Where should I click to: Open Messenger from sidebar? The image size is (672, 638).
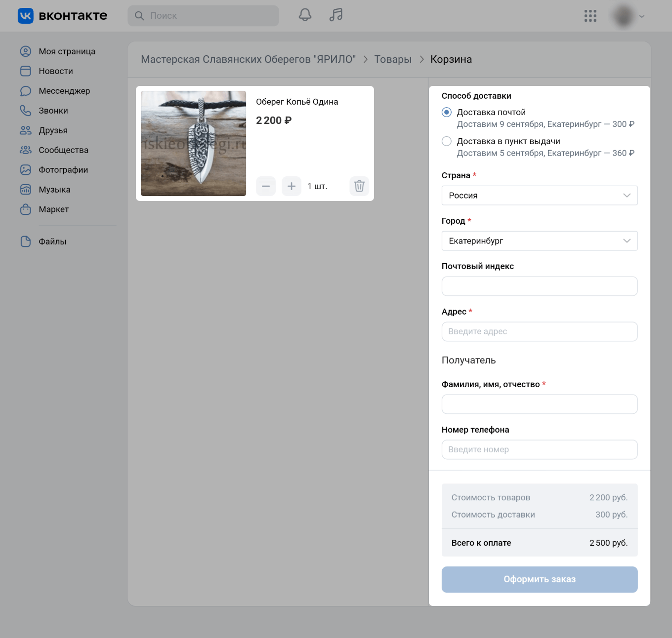click(64, 91)
